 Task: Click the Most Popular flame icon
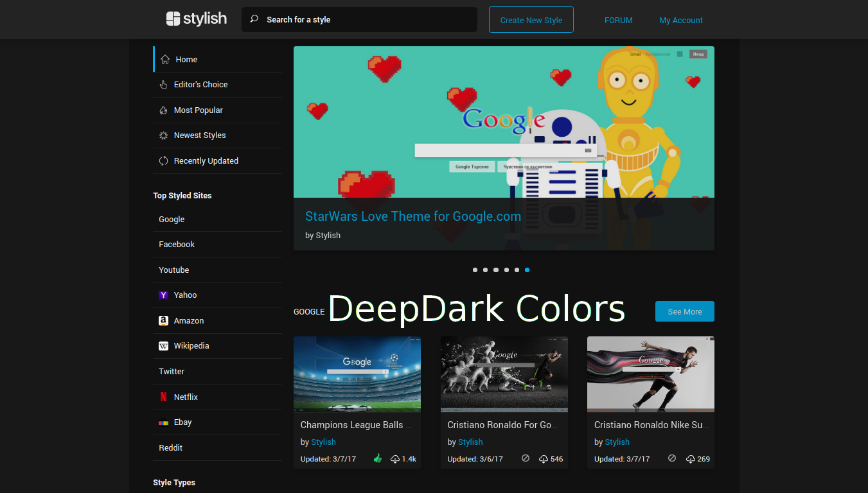[163, 110]
